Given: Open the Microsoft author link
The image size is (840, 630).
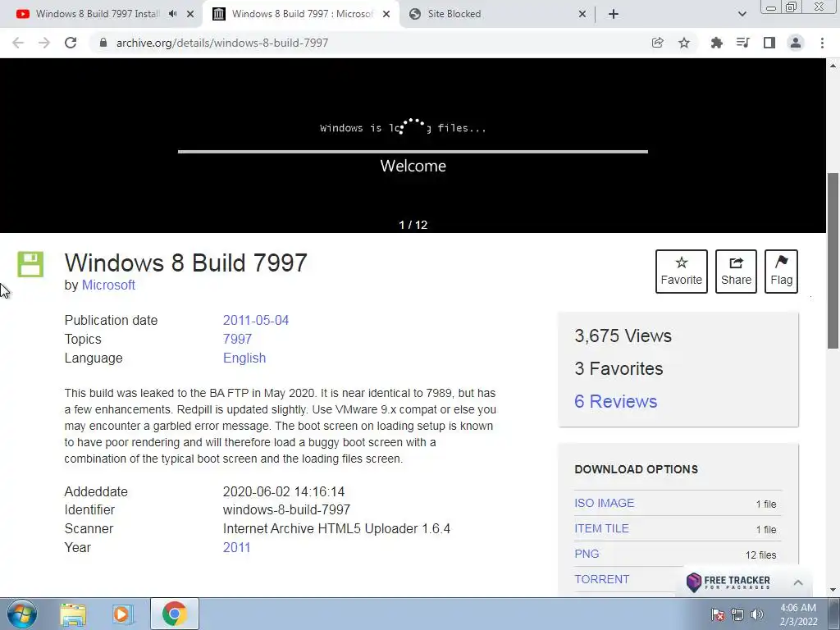Looking at the screenshot, I should 108,285.
